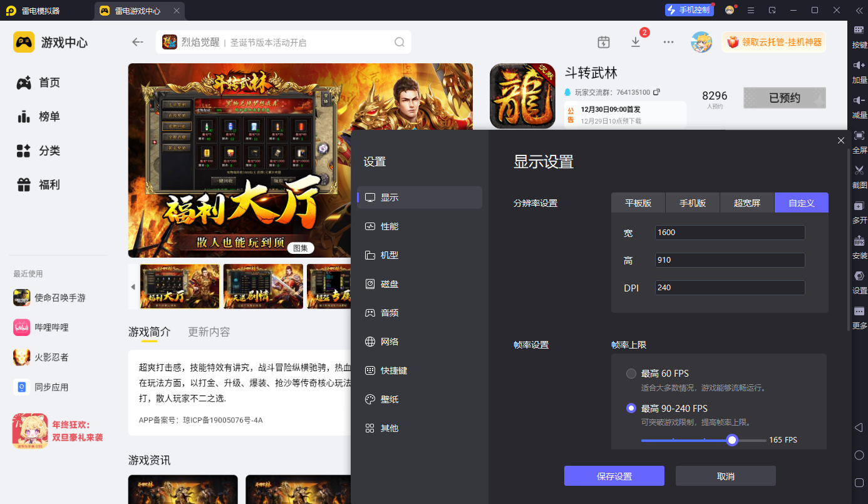Open 设置 from the right sidebar
The height and width of the screenshot is (504, 868).
859,282
